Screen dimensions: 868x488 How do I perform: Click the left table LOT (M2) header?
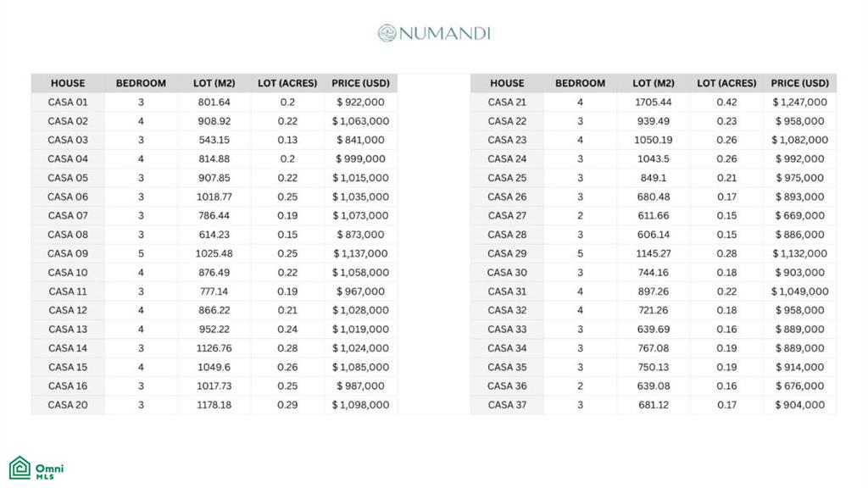click(x=214, y=83)
